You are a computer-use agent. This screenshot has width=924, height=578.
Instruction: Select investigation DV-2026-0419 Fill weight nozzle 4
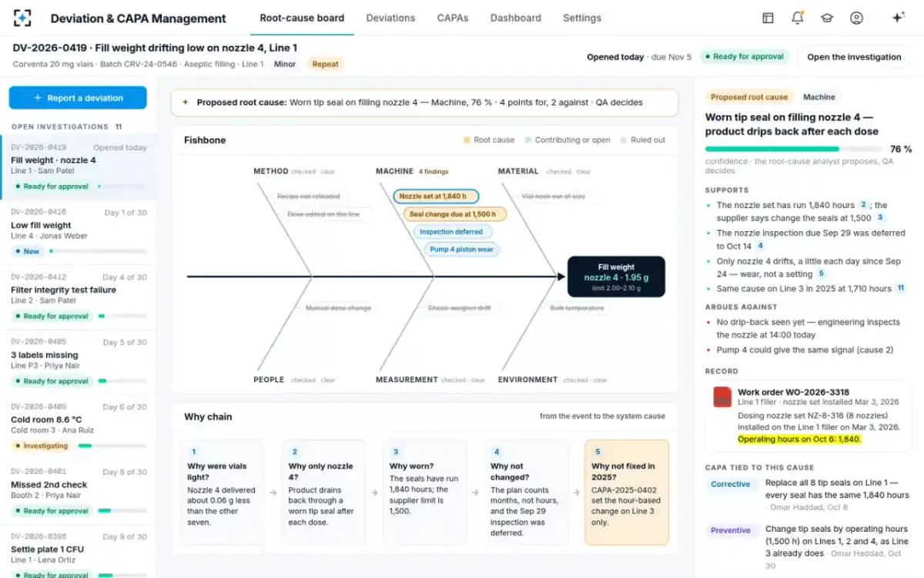tap(79, 166)
